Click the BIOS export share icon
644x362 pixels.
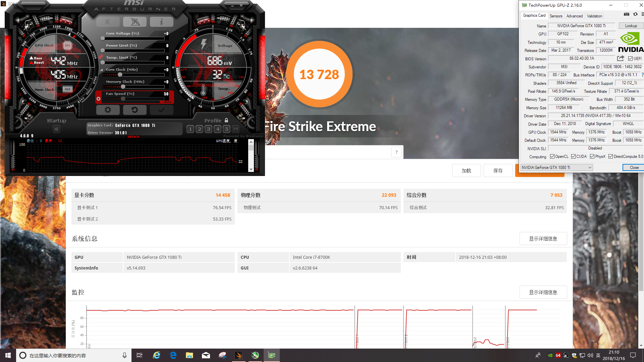621,58
